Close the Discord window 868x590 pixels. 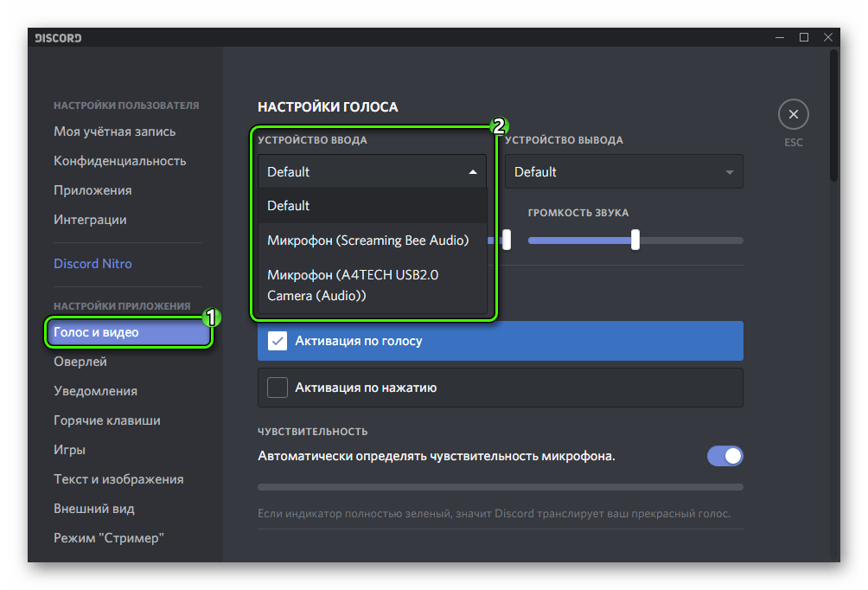pyautogui.click(x=828, y=37)
